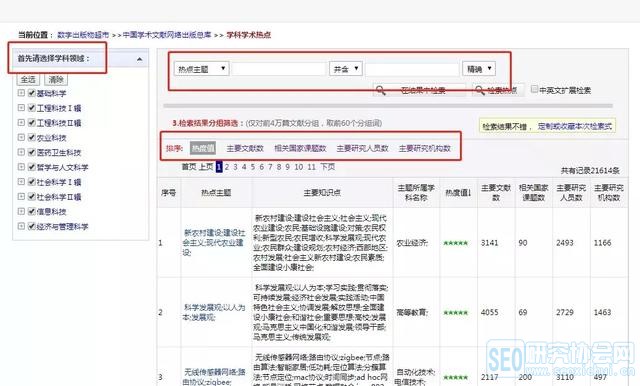
Task: Open the 并含 operator dropdown
Action: pyautogui.click(x=346, y=69)
